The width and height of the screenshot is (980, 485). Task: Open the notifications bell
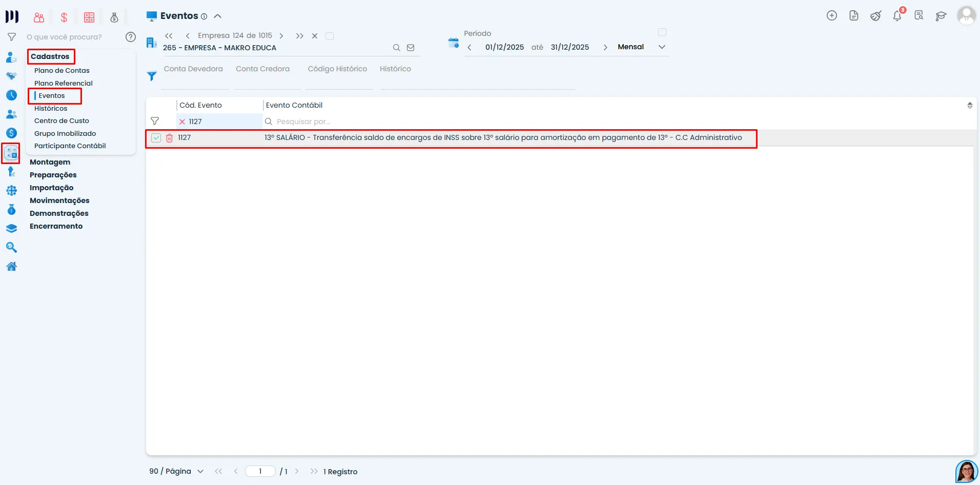point(897,16)
